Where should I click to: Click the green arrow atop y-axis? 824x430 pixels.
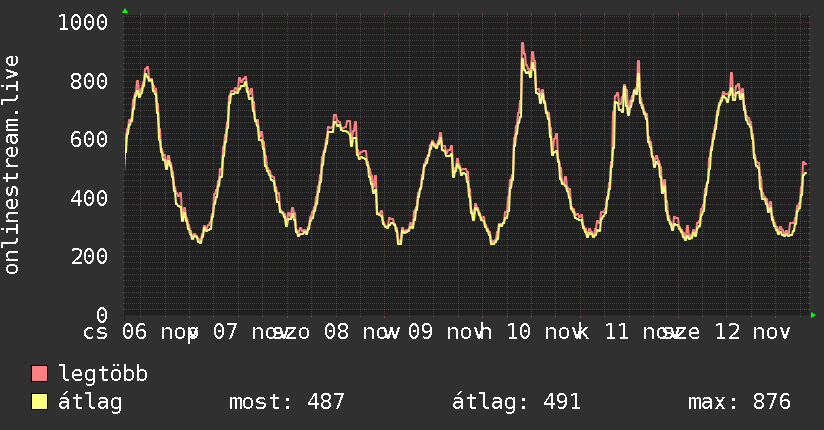(x=125, y=11)
